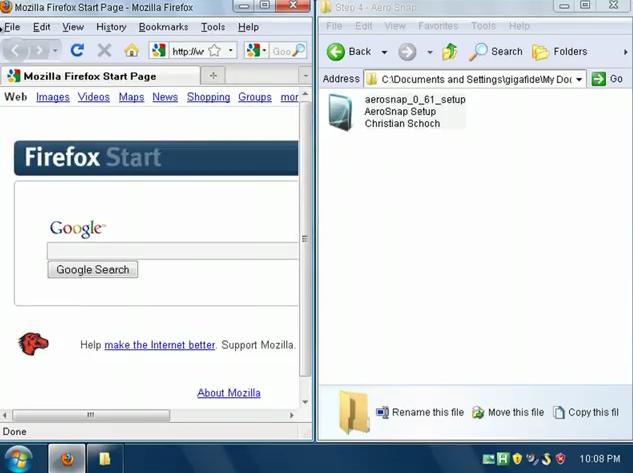Click the Firefox stop loading X icon

pos(104,50)
